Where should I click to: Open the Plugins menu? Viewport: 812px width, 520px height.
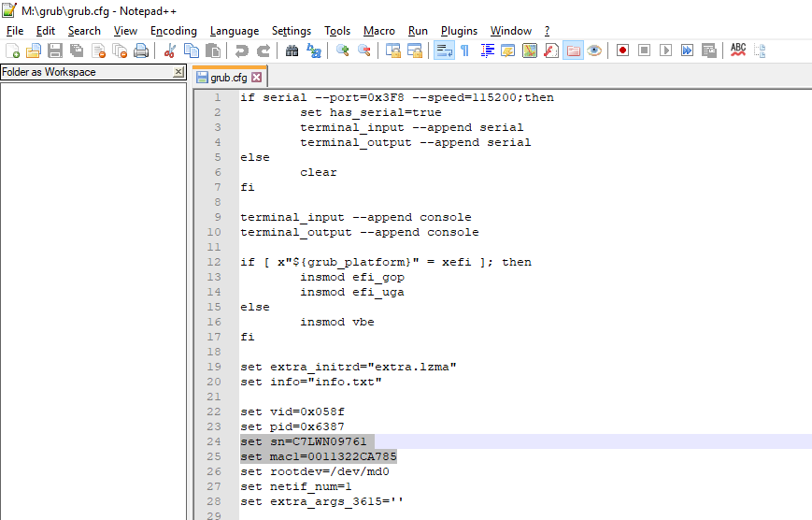pyautogui.click(x=459, y=31)
